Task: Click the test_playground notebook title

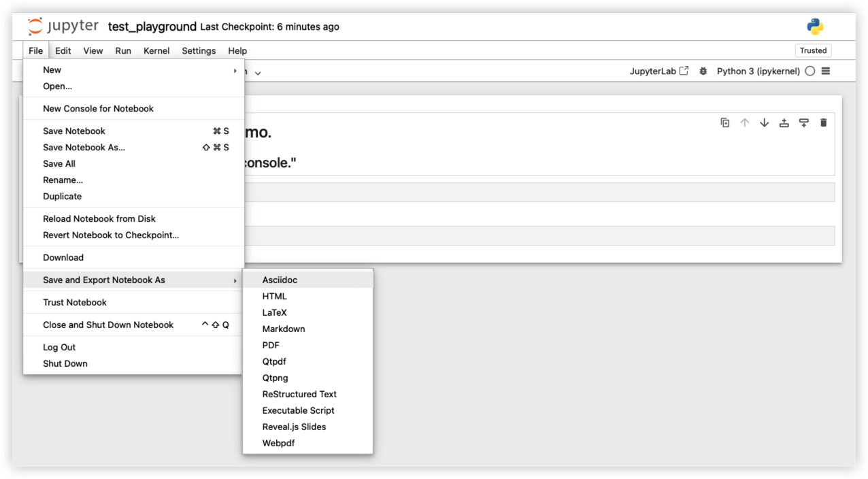Action: coord(152,27)
